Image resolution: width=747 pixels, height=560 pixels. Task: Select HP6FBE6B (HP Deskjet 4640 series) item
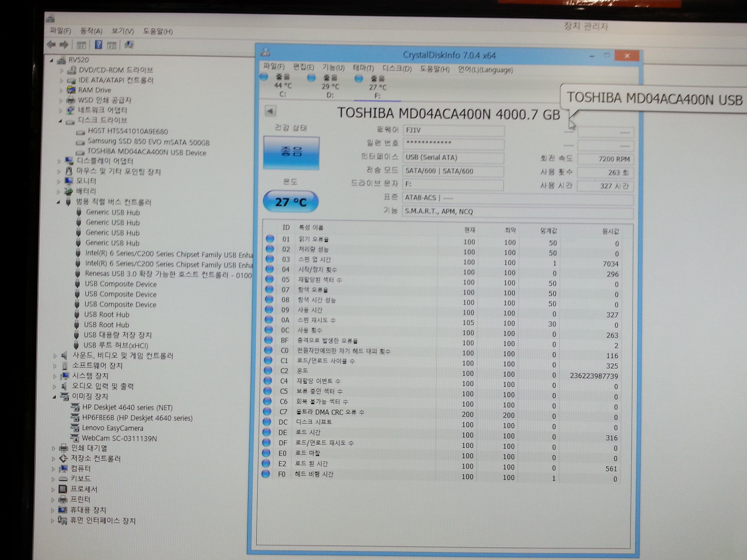coord(137,418)
